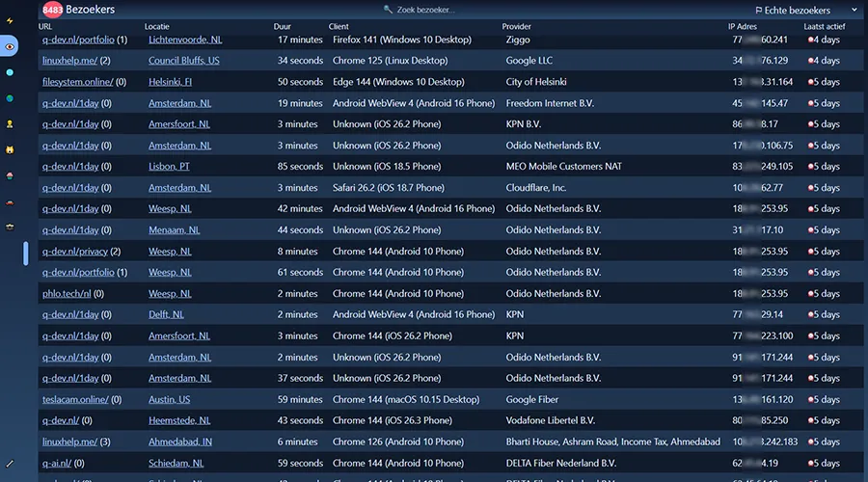Click the pencil edit icon at sidebar bottom
The image size is (868, 482).
10,464
